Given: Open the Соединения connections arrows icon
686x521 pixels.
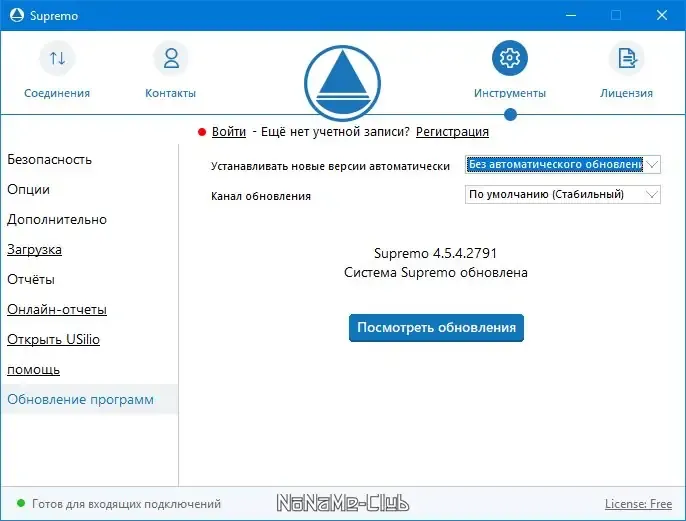Looking at the screenshot, I should point(57,58).
